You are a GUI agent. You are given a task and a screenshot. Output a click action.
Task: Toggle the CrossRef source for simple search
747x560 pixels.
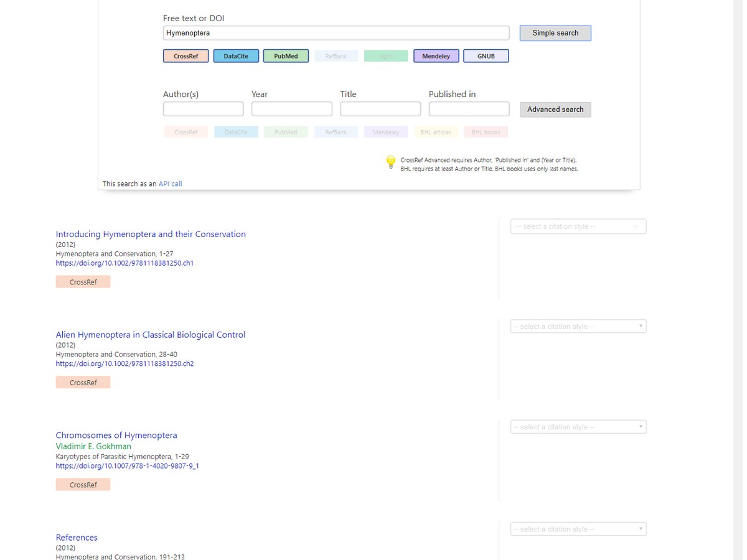186,56
